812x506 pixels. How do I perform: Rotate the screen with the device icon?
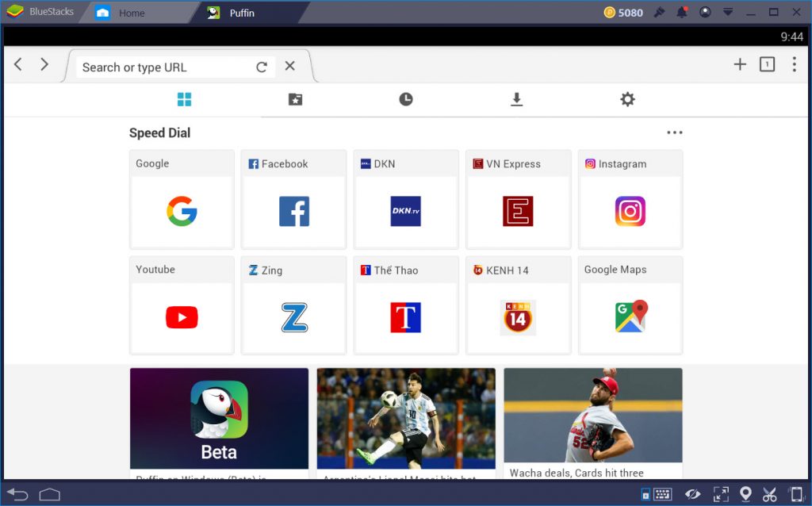coord(796,494)
